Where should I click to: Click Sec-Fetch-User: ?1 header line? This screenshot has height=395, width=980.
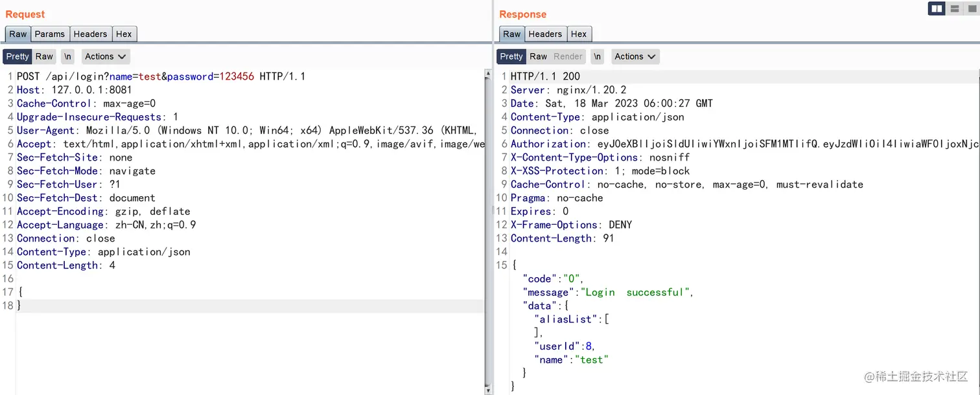point(69,185)
